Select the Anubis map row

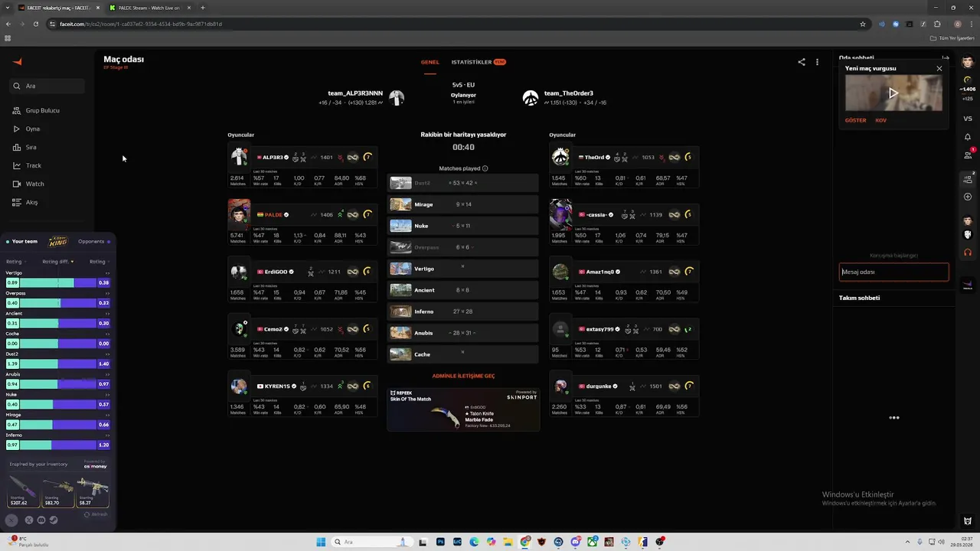463,333
